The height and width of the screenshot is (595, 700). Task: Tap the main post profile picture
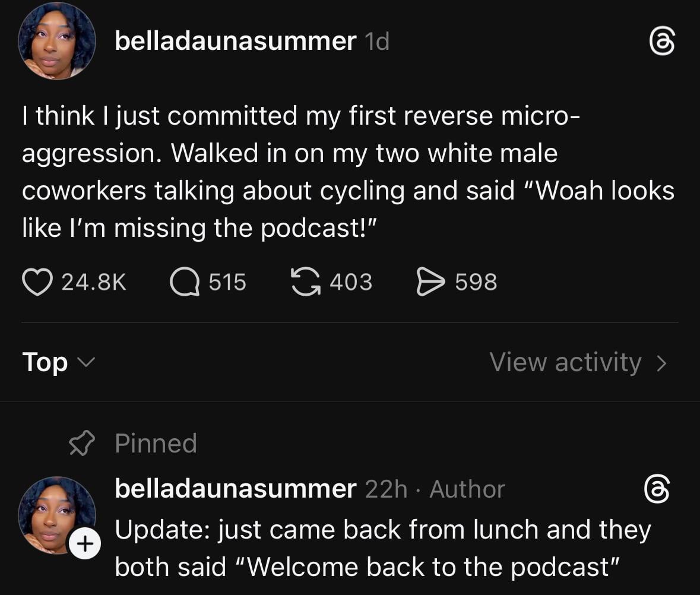[x=57, y=41]
